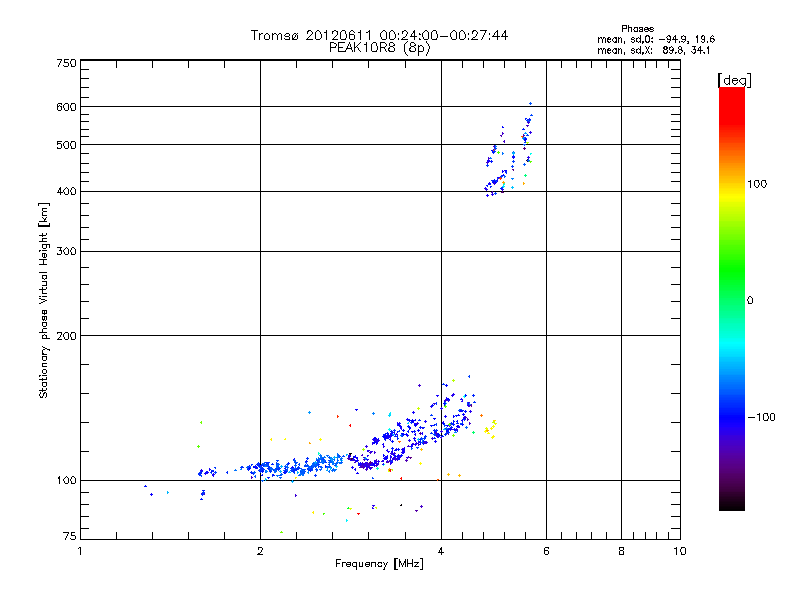Click the phase colorbar gradient
This screenshot has height=600, width=800.
click(732, 298)
